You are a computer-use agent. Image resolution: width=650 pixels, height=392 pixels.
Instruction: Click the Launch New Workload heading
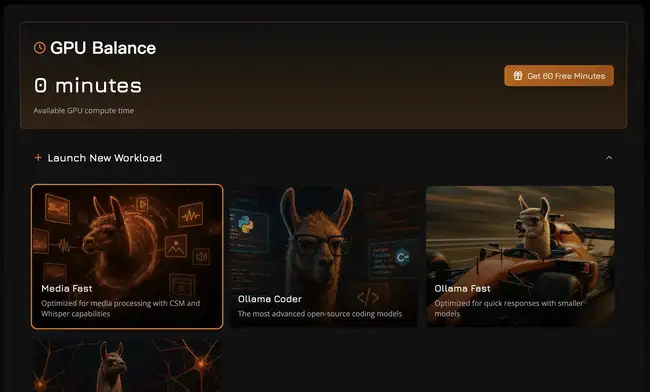pyautogui.click(x=105, y=158)
